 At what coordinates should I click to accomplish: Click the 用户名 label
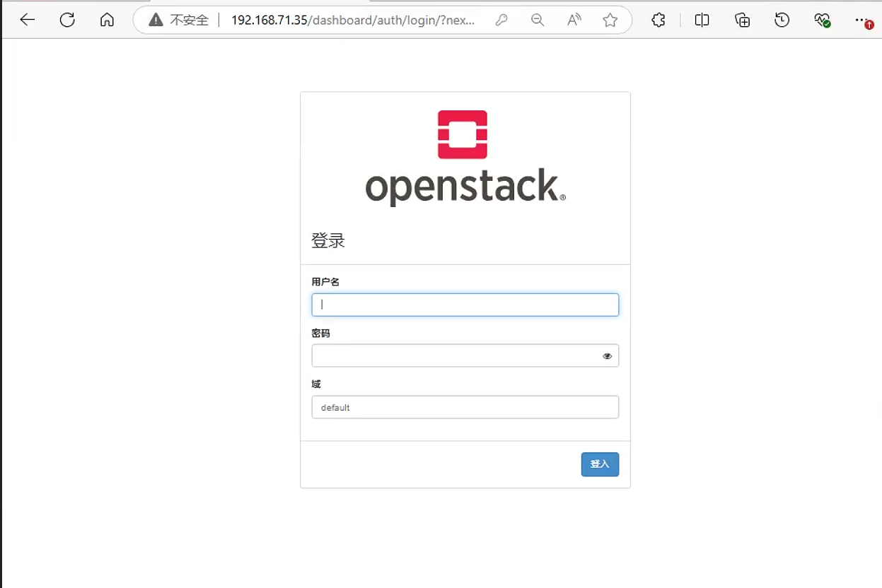(x=325, y=282)
